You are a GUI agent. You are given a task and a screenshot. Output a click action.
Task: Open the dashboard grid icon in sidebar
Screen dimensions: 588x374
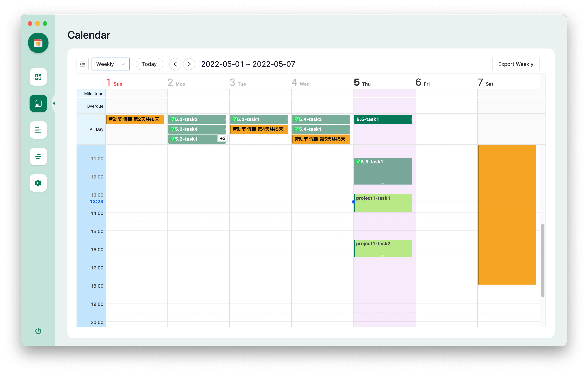(x=38, y=77)
